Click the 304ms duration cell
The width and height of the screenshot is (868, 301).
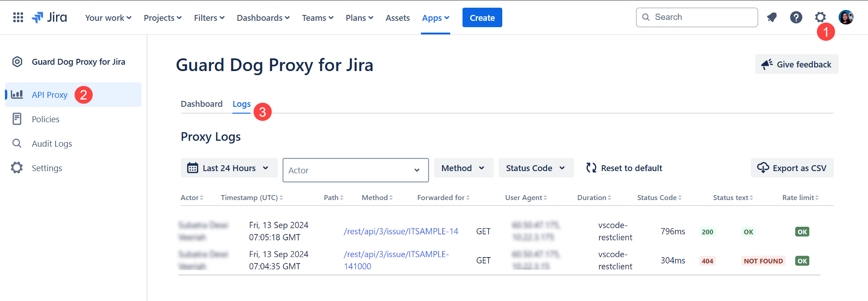point(673,260)
